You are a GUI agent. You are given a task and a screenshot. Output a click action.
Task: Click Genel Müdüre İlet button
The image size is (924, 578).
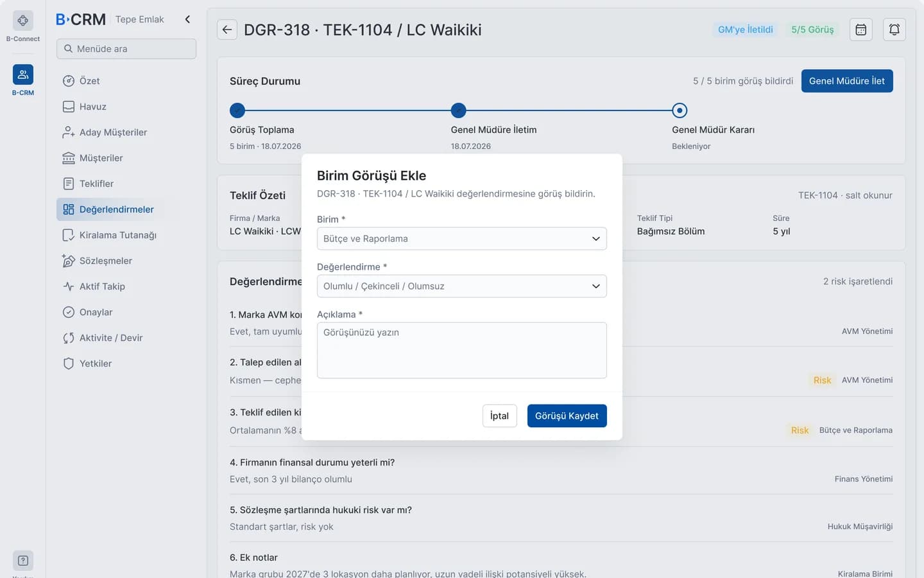click(847, 81)
